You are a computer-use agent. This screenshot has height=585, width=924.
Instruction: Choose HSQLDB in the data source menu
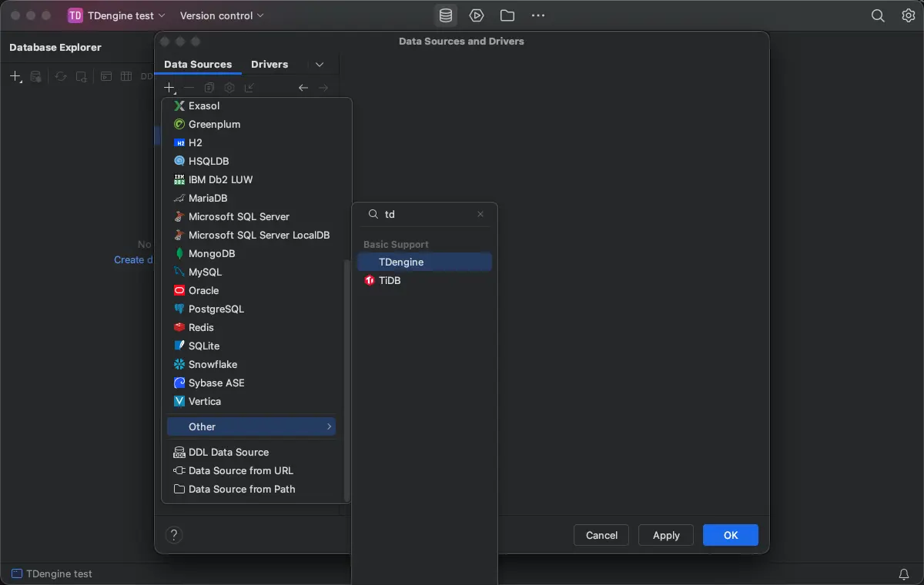coord(251,161)
